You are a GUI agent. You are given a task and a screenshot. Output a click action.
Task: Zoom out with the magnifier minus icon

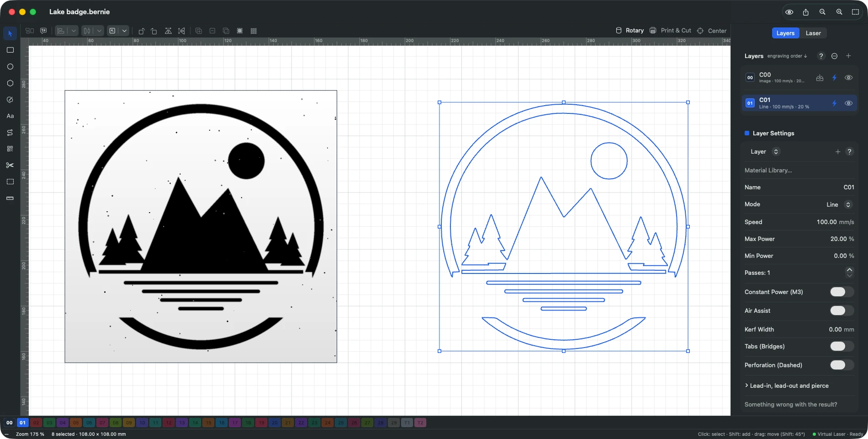tap(822, 12)
